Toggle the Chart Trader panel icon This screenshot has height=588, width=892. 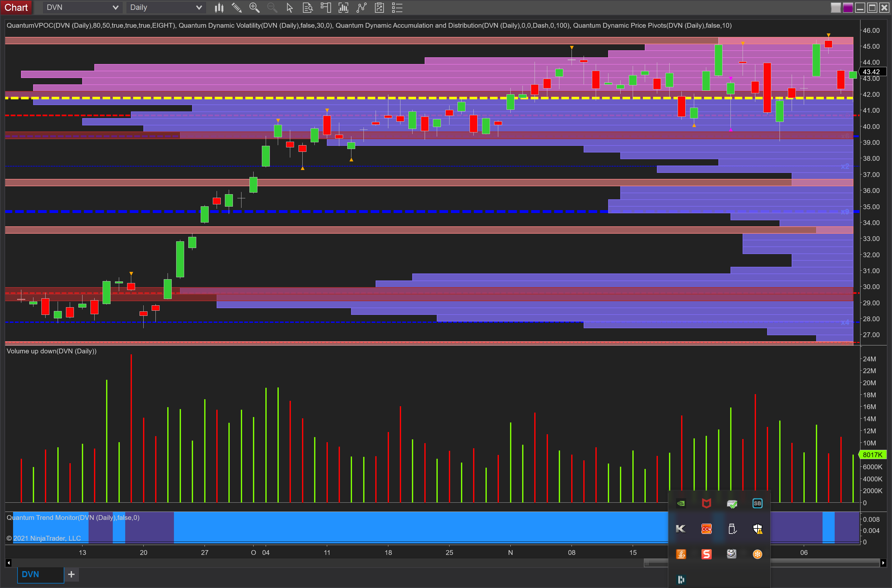point(325,8)
